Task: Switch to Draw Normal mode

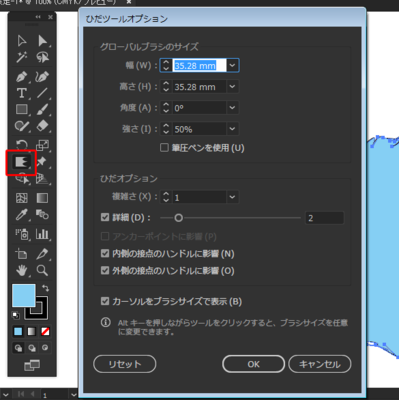Action: 18,348
